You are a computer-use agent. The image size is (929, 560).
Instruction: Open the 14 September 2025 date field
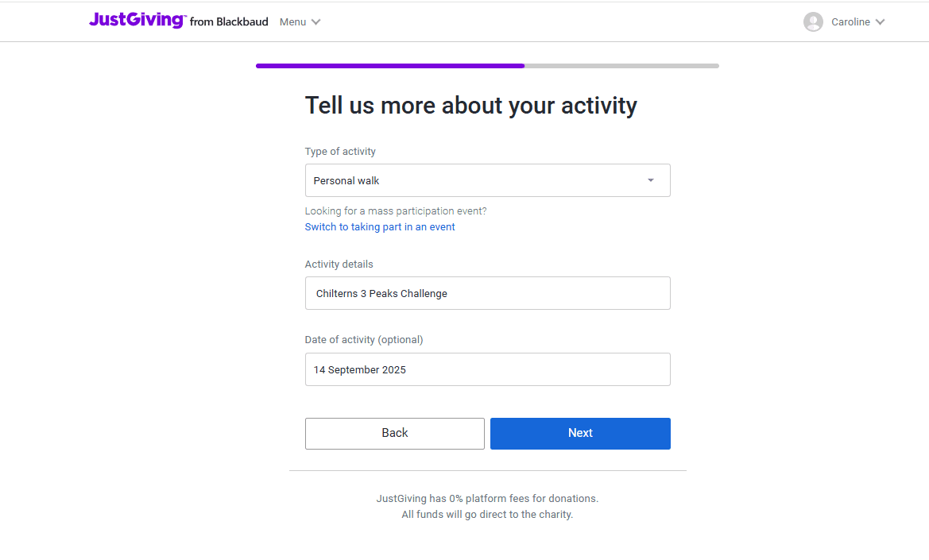click(x=488, y=369)
